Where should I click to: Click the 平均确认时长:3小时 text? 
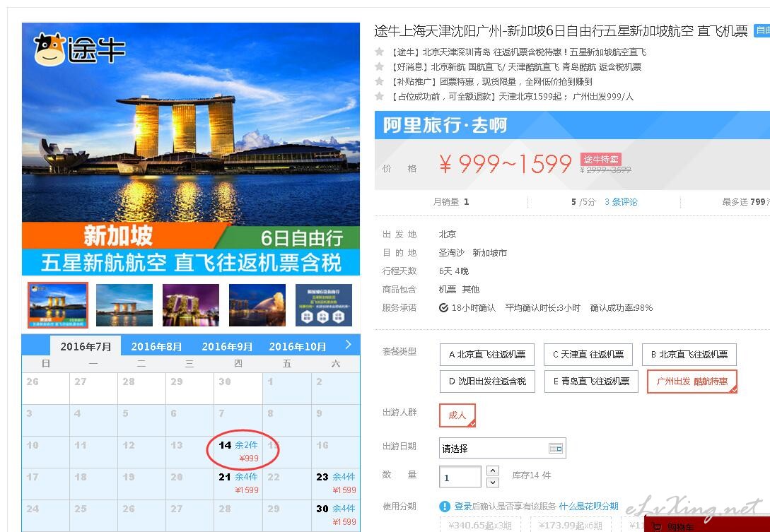pos(542,308)
